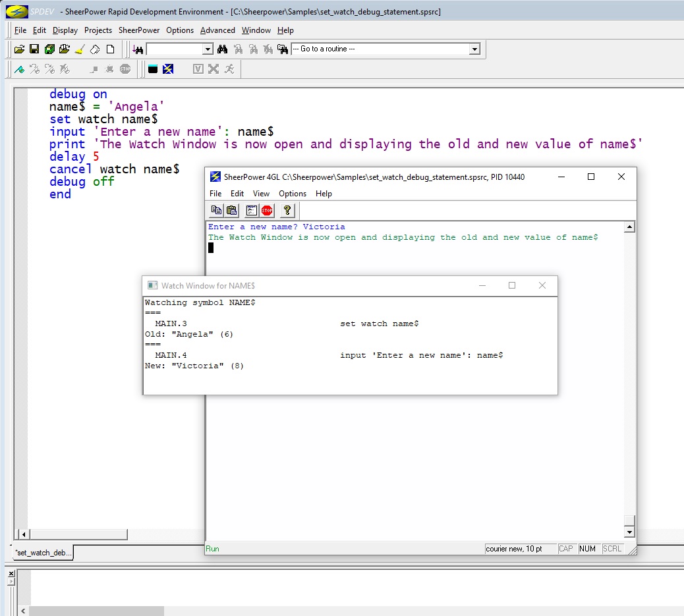Open the Window menu
The height and width of the screenshot is (616, 684).
tap(256, 30)
